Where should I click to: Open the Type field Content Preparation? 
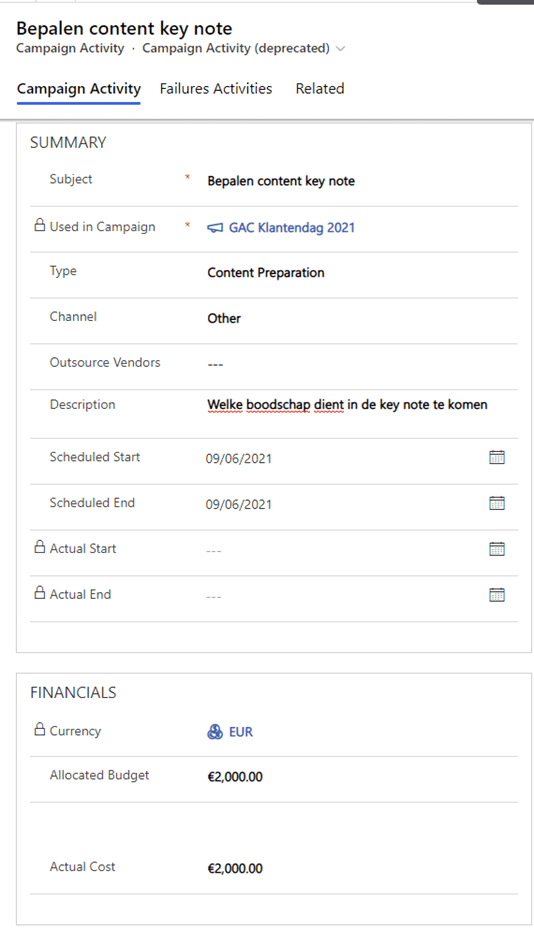click(266, 273)
